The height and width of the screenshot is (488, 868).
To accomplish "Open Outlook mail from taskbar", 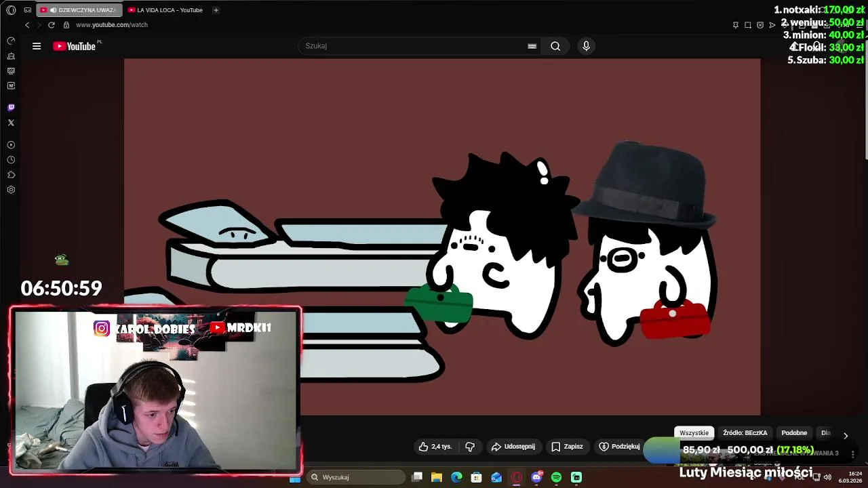I will coord(496,478).
